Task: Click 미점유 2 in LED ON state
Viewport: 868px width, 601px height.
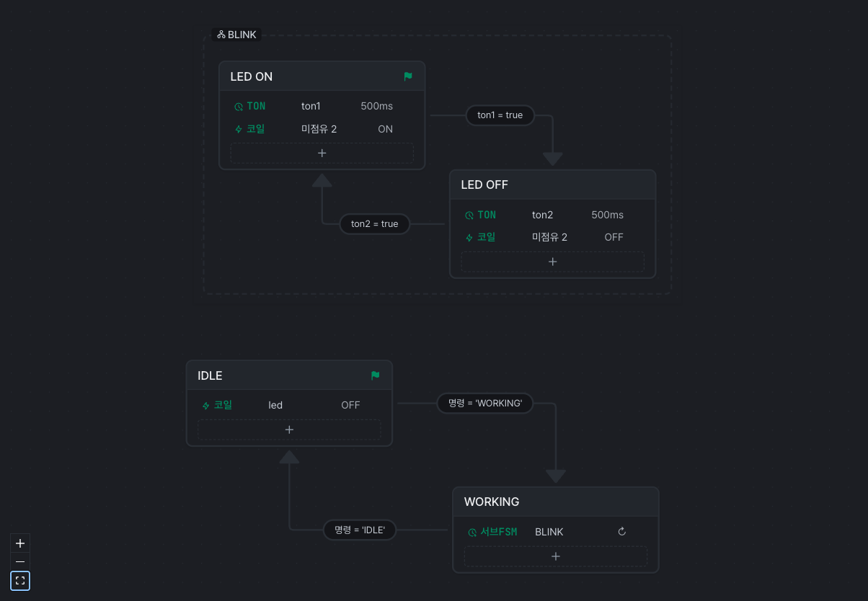Action: coord(319,129)
